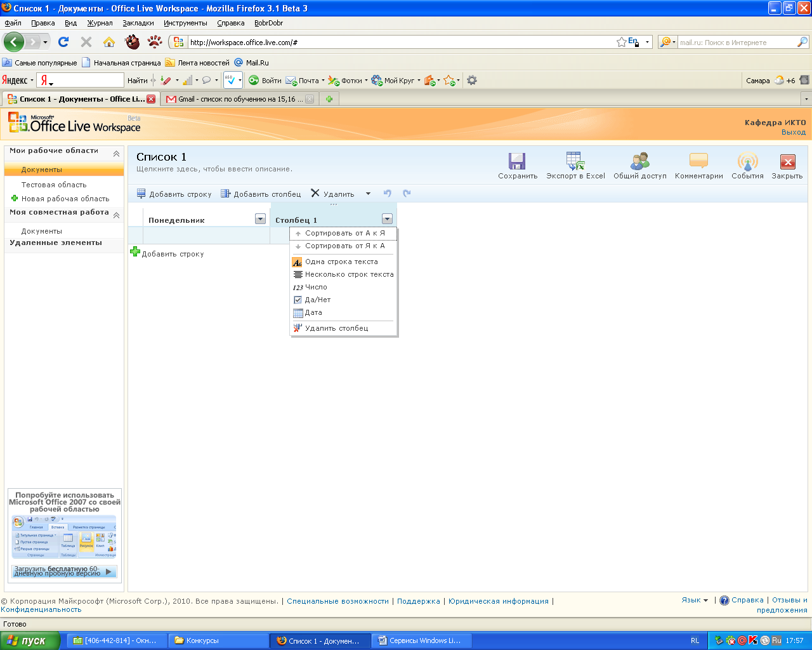
Task: Select Одна строка текста column type
Action: coord(343,262)
